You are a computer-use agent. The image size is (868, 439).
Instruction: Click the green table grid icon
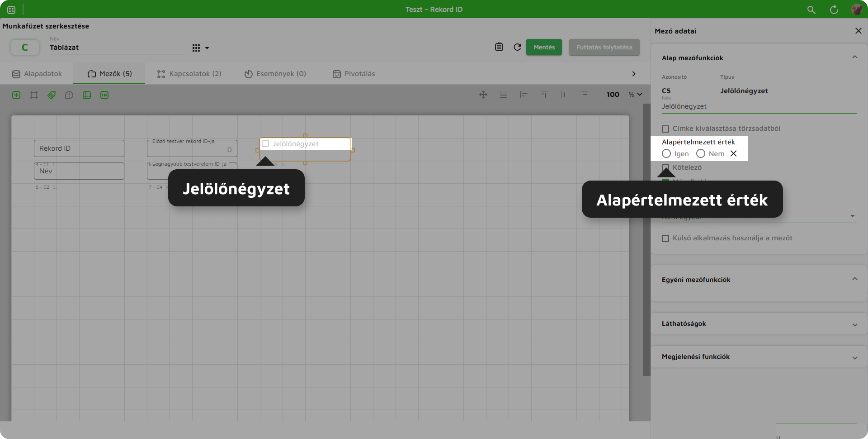[x=87, y=95]
